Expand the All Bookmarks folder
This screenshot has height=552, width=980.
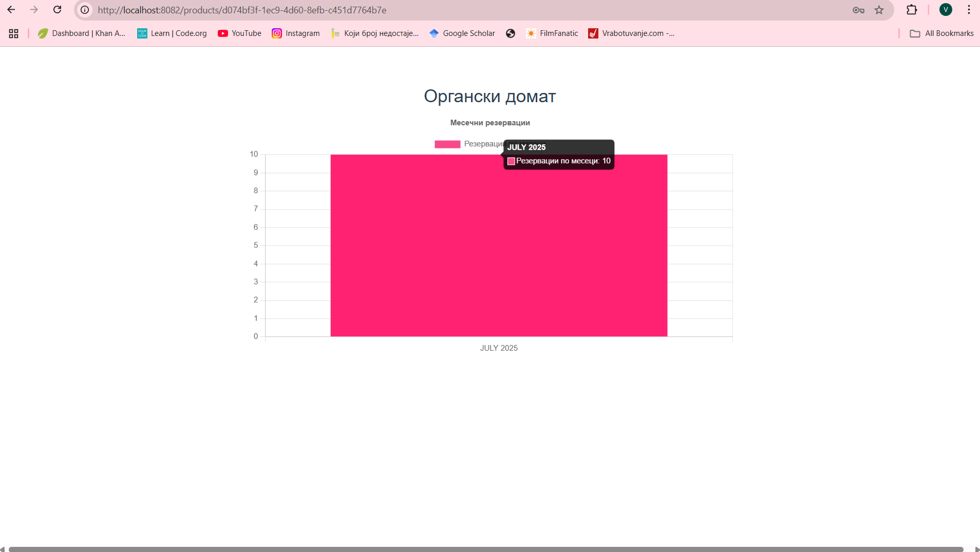click(941, 33)
